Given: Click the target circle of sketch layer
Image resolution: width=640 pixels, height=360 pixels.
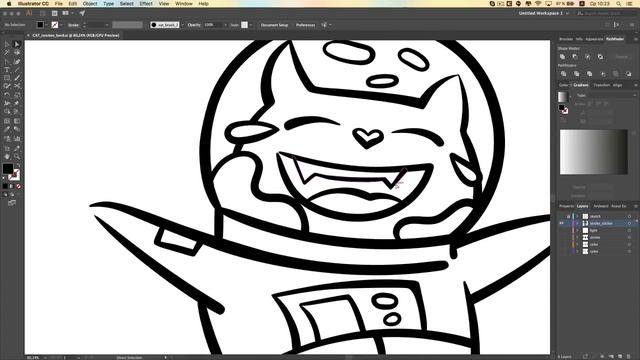Looking at the screenshot, I should pos(629,216).
